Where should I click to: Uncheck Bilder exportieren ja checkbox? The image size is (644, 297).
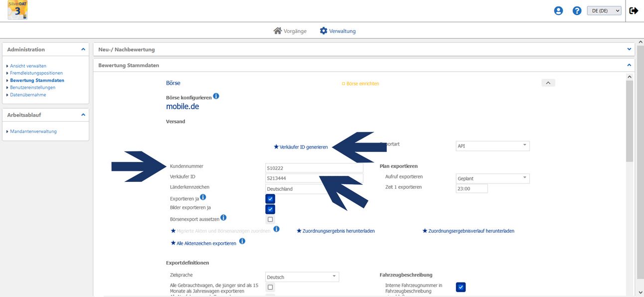click(270, 209)
